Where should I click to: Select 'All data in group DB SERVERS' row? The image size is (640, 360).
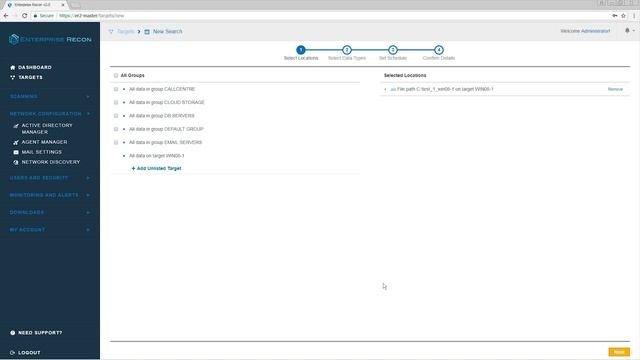point(235,116)
